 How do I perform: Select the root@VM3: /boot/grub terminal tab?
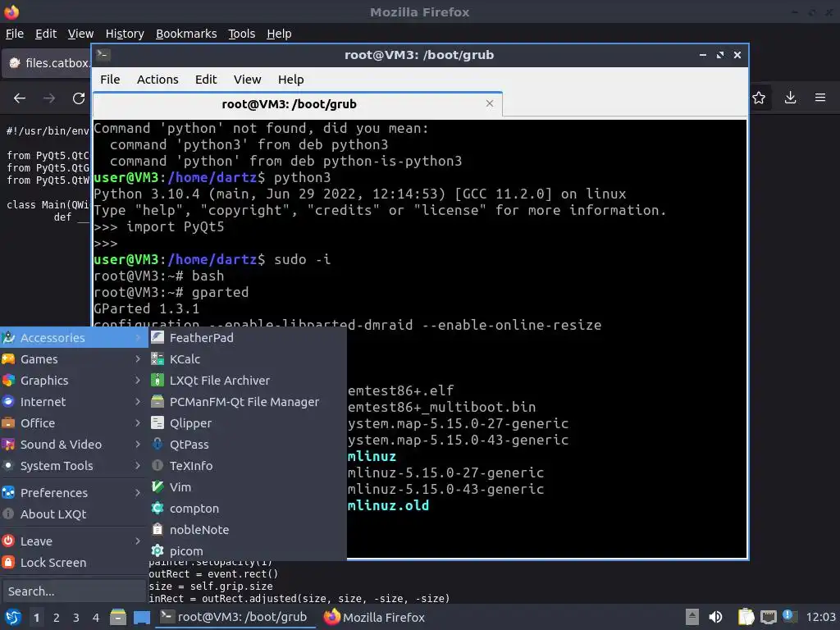[298, 104]
